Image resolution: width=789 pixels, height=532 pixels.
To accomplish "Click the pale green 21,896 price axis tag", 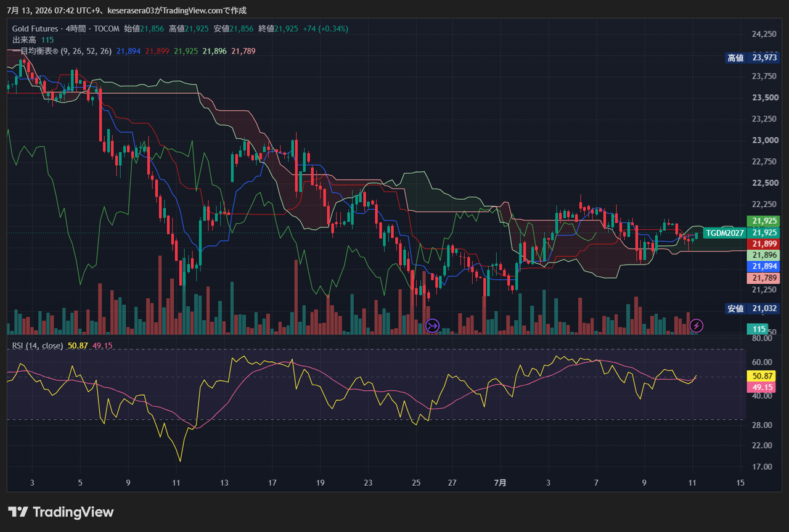I will 763,255.
